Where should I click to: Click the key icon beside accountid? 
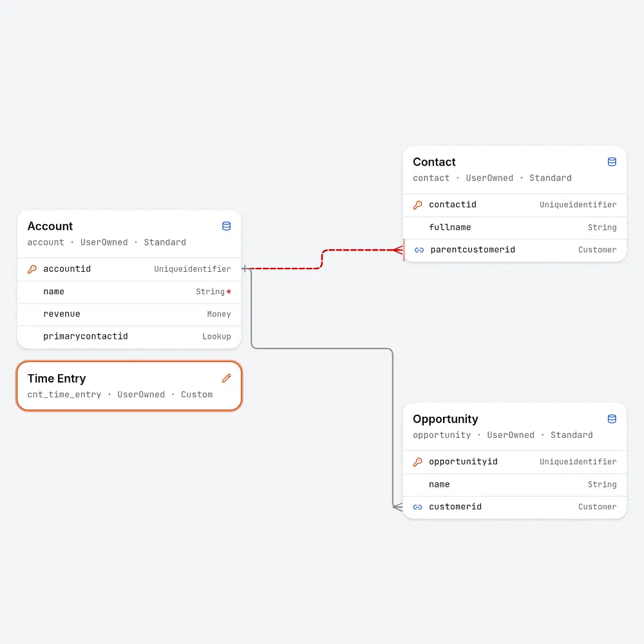tap(32, 269)
